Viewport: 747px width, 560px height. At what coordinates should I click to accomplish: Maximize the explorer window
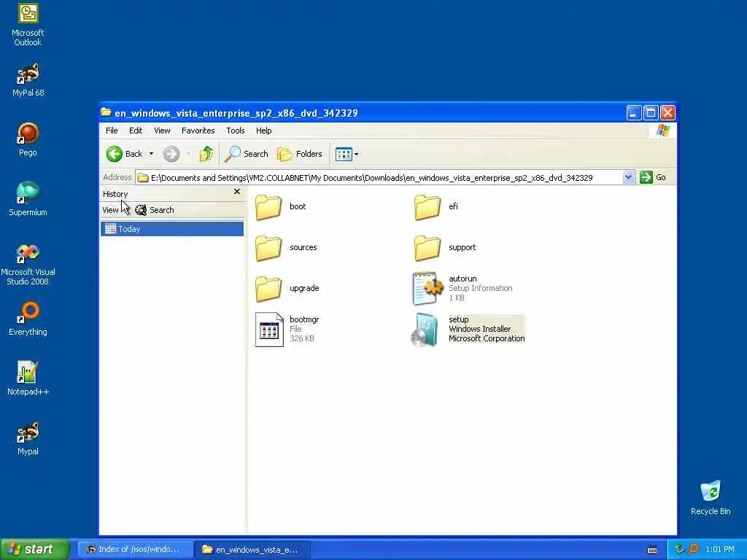pos(651,113)
